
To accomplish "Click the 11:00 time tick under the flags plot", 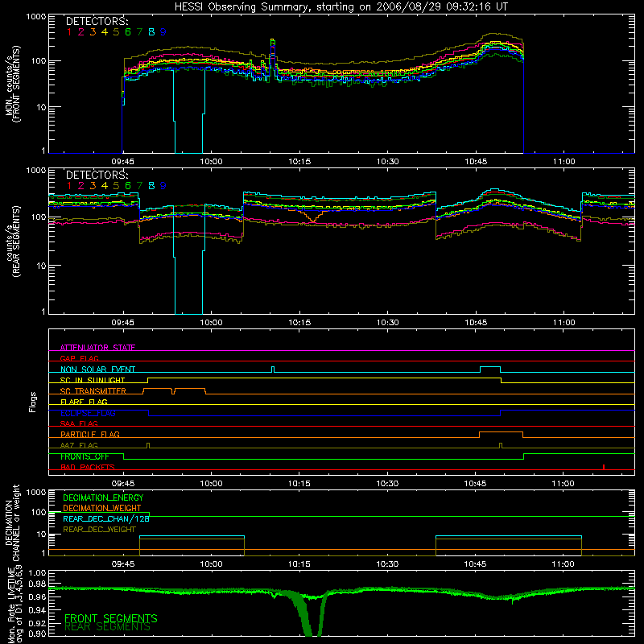I will point(563,484).
